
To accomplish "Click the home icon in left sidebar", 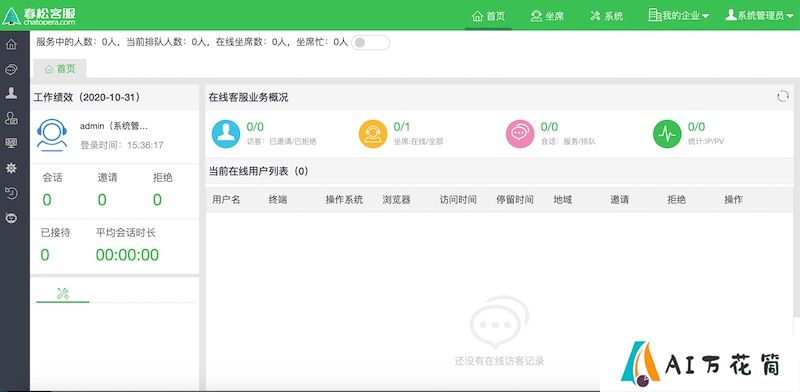I will [11, 45].
